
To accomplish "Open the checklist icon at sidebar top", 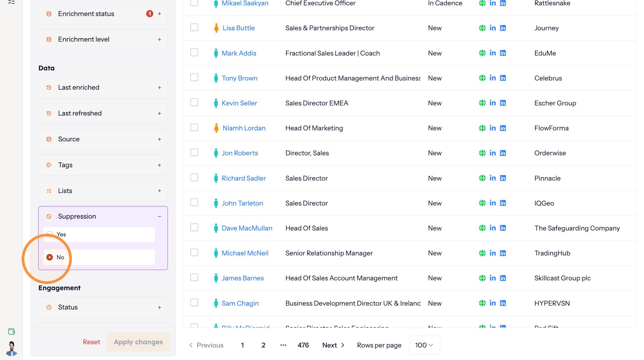I will (x=12, y=2).
